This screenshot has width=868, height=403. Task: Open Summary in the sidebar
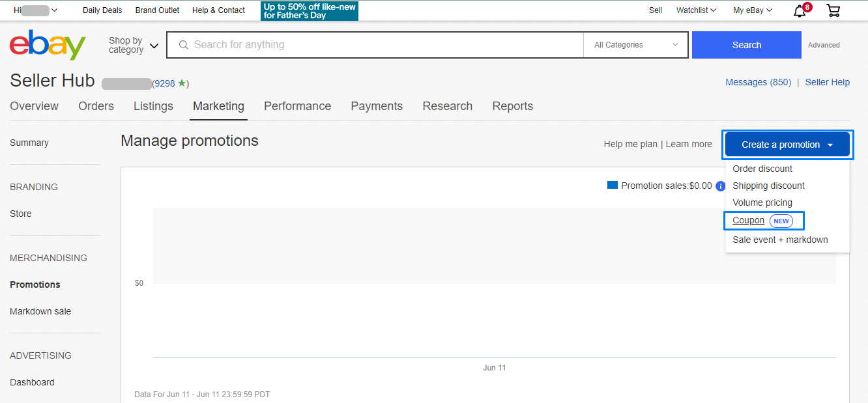tap(29, 143)
